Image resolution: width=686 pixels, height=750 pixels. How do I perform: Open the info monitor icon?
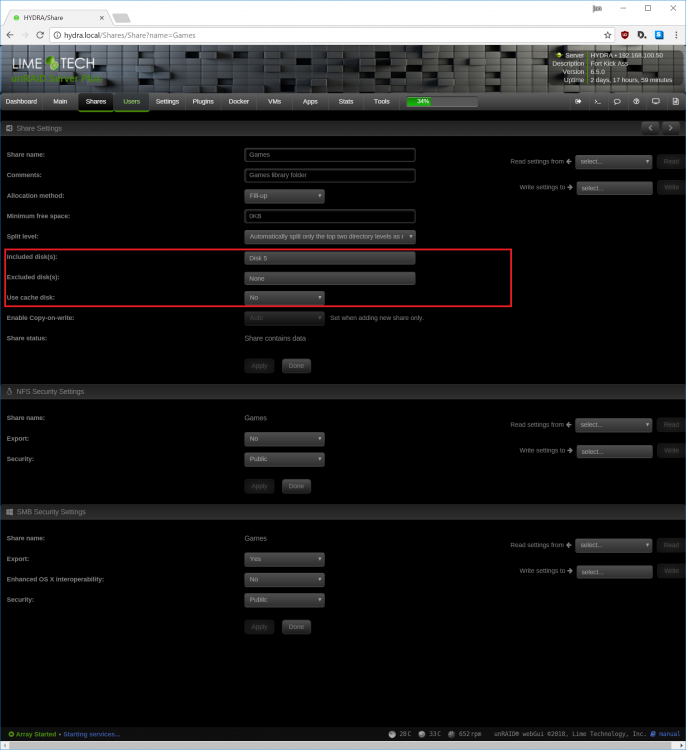tap(656, 101)
